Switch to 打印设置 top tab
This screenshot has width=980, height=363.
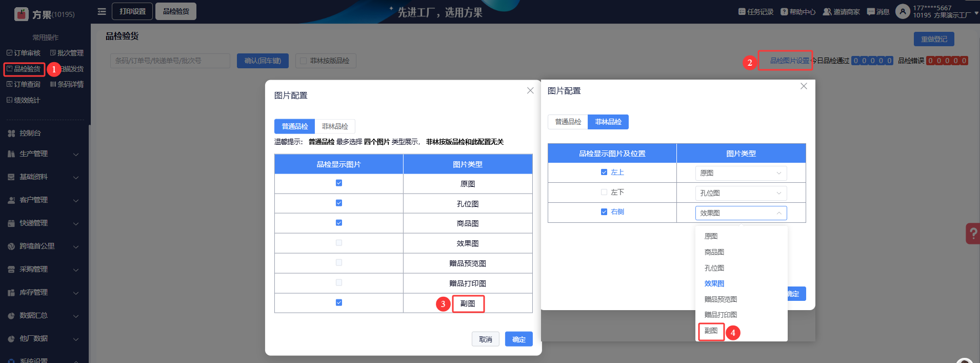point(132,11)
